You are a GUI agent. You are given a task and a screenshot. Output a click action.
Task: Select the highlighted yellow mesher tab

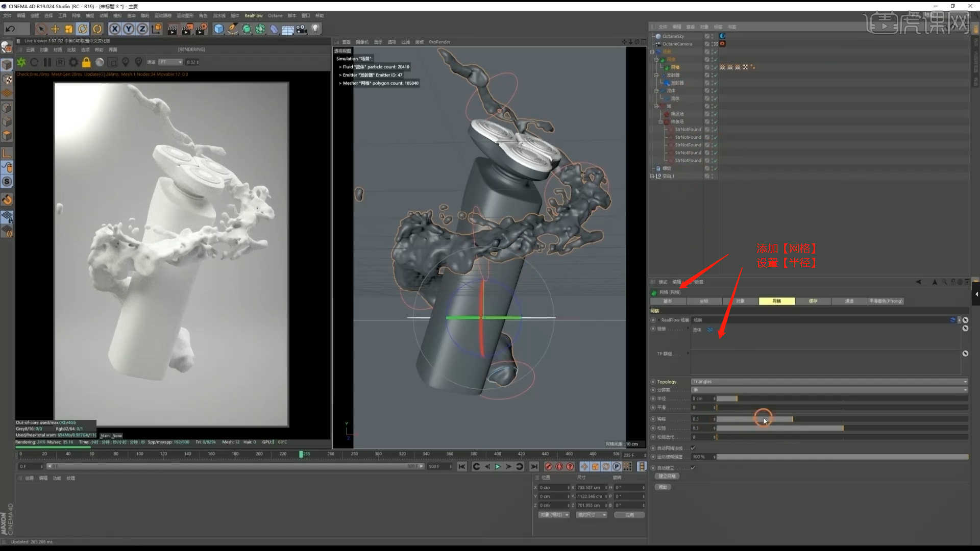pos(777,301)
